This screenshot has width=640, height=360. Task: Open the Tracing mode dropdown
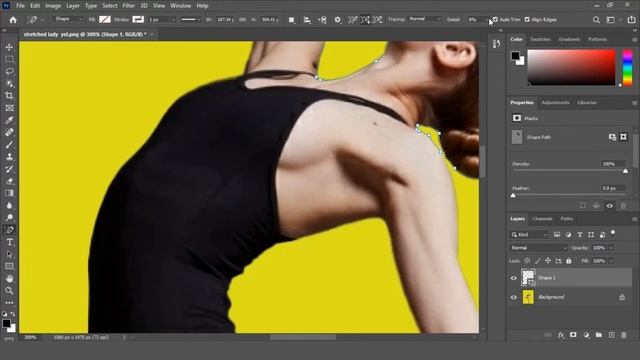(425, 19)
